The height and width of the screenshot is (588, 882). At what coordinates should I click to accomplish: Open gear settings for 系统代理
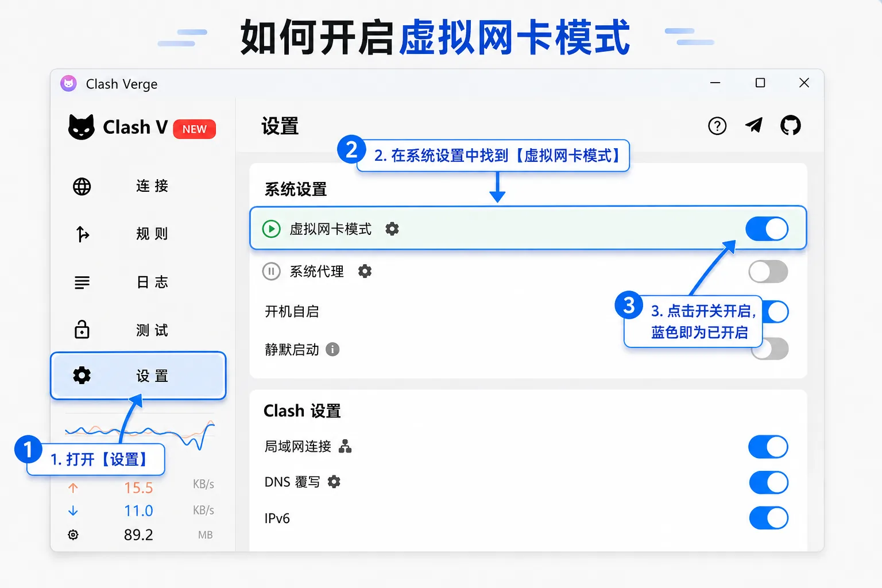tap(365, 271)
